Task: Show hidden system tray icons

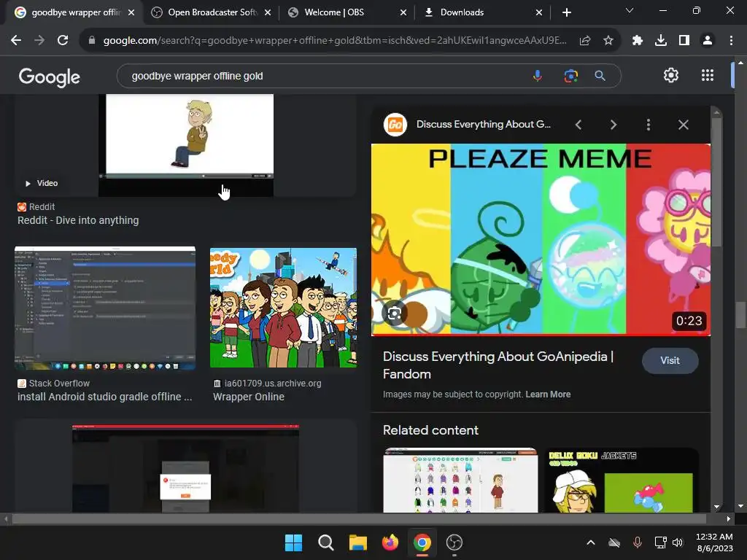Action: coord(591,542)
